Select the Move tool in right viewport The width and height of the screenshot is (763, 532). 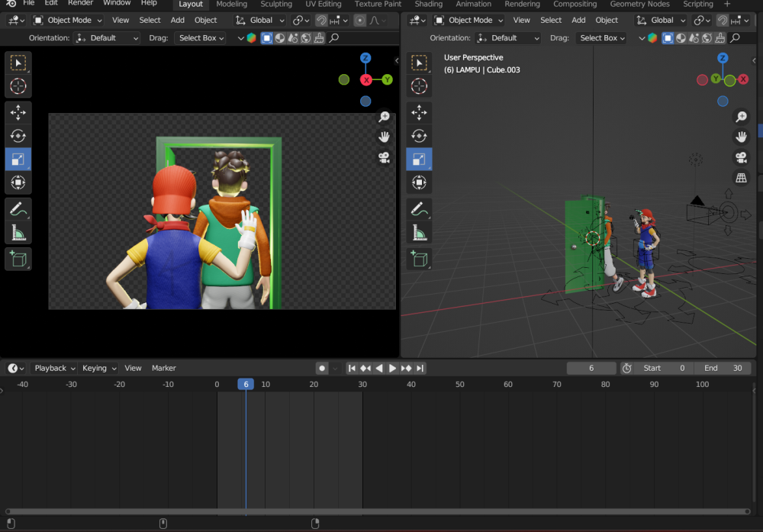419,112
